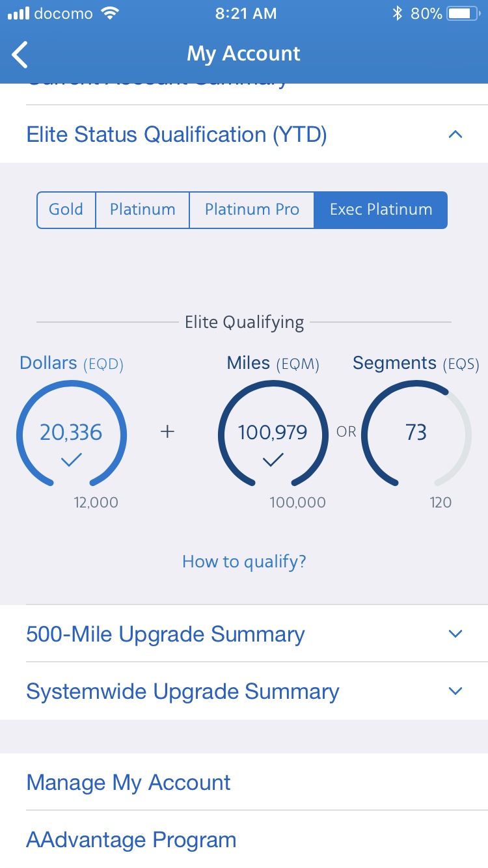
Task: Choose the Platinum Pro tier
Action: (252, 210)
